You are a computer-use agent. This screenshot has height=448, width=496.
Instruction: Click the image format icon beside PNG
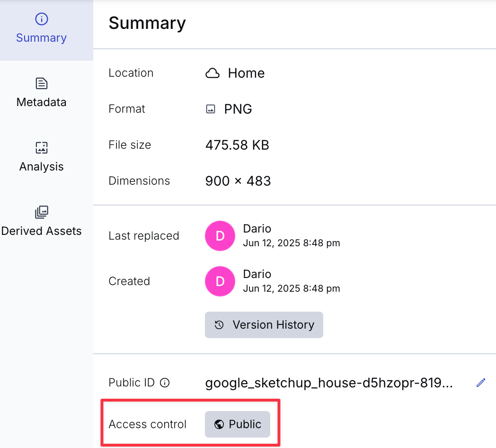(x=211, y=109)
